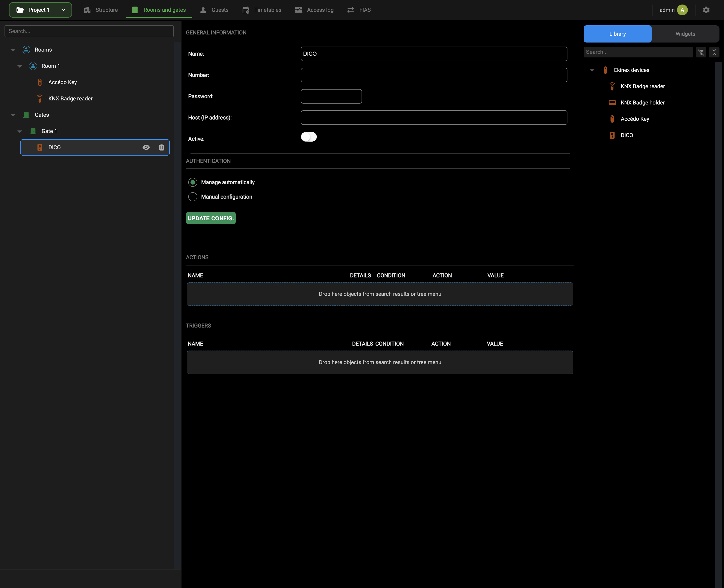
Task: Select Manage automatically radio option
Action: [x=193, y=182]
